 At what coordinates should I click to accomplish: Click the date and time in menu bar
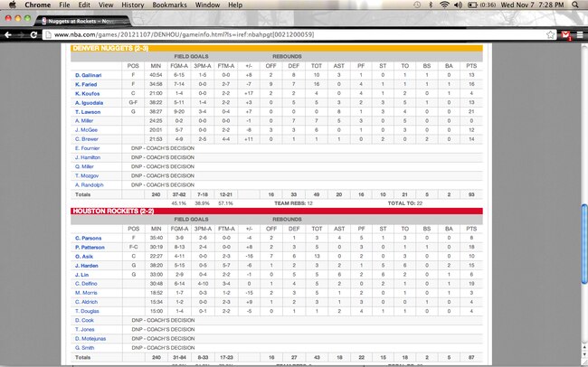(532, 5)
